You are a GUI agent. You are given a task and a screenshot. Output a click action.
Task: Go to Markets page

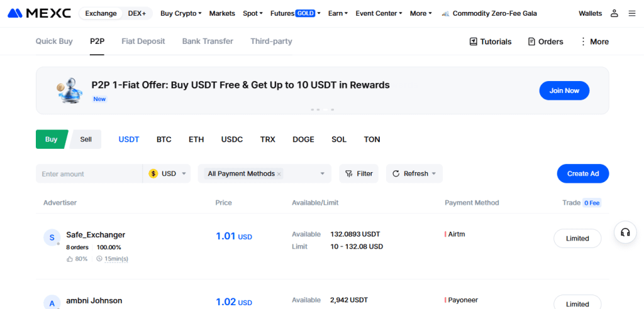[x=222, y=13]
